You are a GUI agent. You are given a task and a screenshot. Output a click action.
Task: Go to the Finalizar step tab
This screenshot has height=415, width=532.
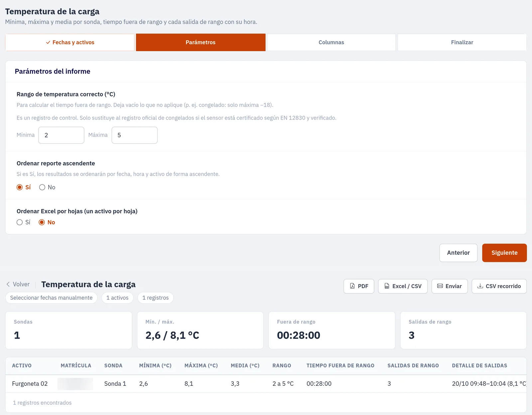click(x=462, y=42)
